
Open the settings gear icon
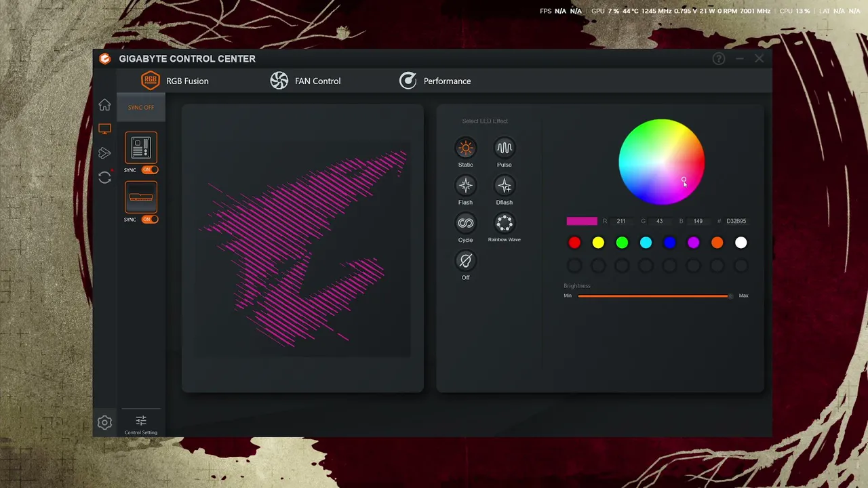click(104, 423)
